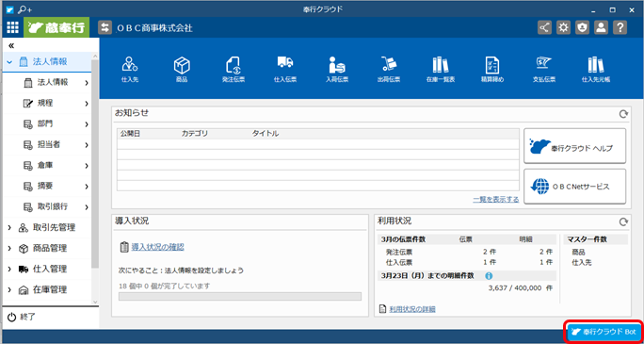This screenshot has height=344, width=644.
Task: Refresh the お知らせ panel
Action: point(623,114)
